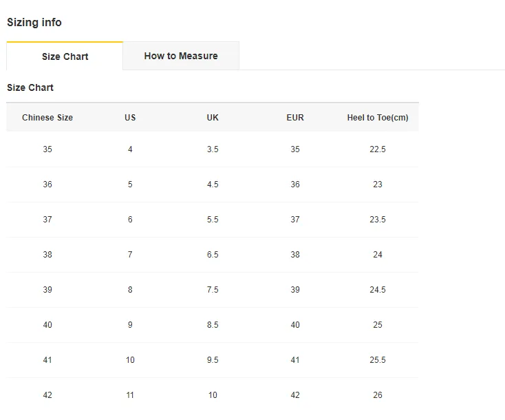Click the Heel to Toe(cm) header

tap(378, 118)
